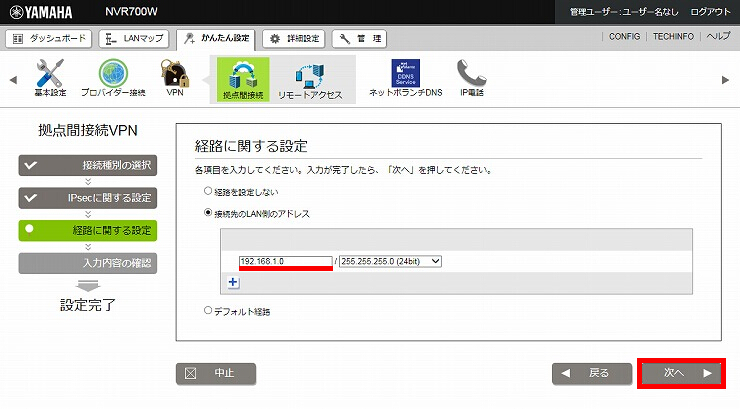Screen dimensions: 740x409
Task: Select the 拠点間接続 icon
Action: point(243,79)
